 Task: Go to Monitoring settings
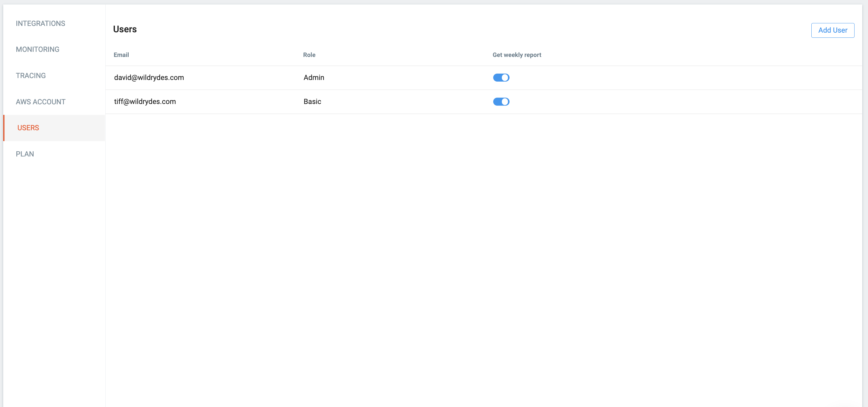37,50
